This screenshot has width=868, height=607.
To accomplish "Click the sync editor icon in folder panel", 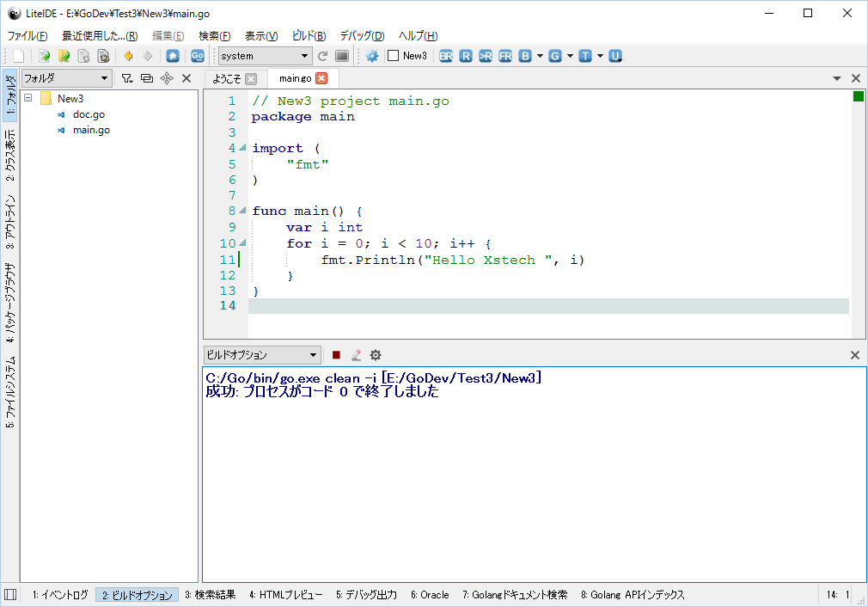I will coord(147,78).
